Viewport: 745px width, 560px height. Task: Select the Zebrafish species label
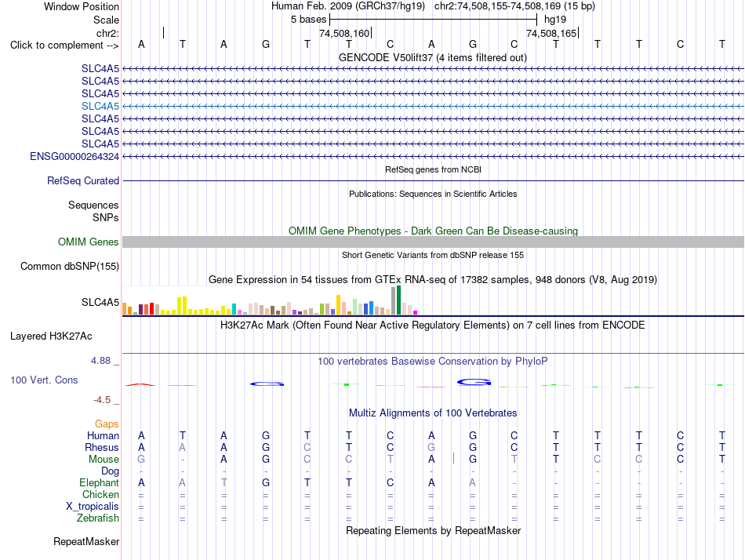click(98, 518)
